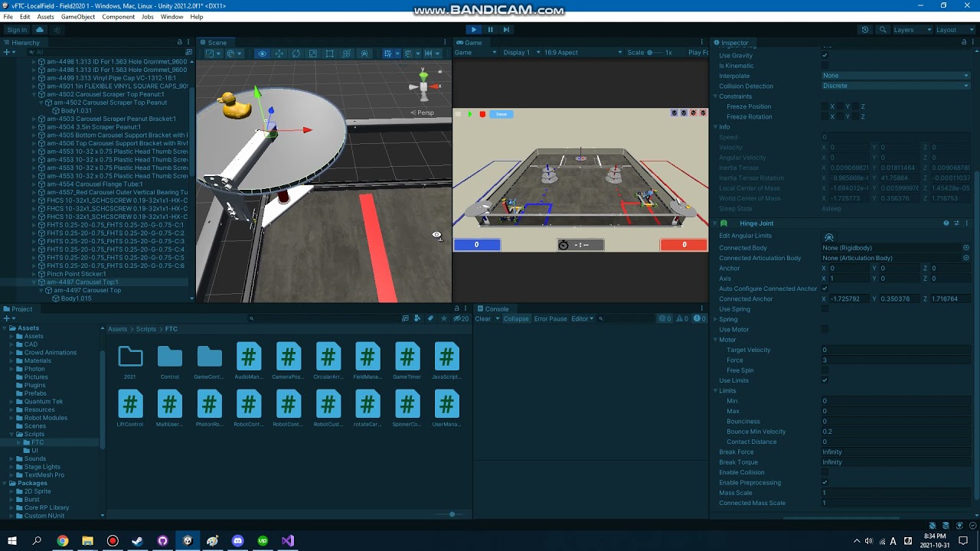The image size is (980, 551).
Task: Select the Unity icon on the taskbar
Action: [x=188, y=541]
